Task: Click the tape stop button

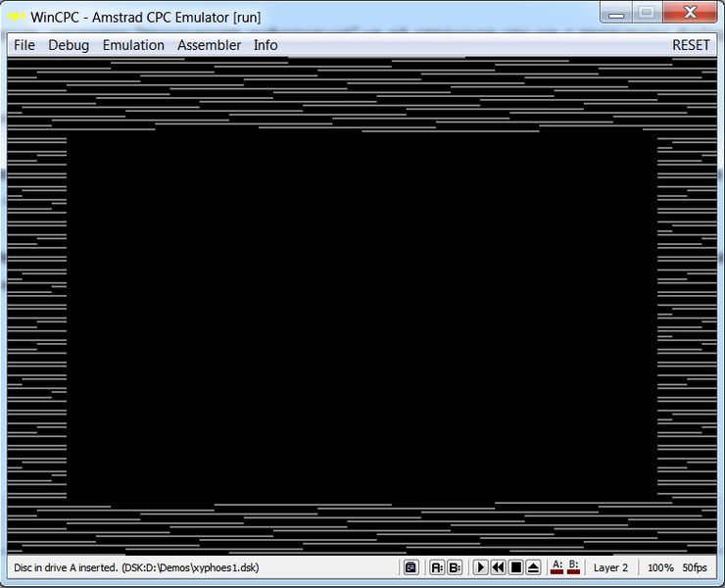Action: tap(516, 567)
